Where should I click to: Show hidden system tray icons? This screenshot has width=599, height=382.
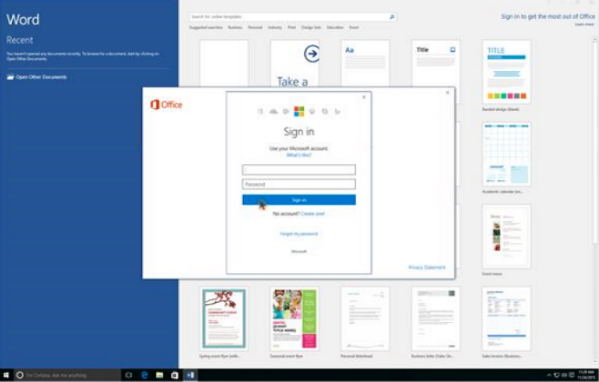pyautogui.click(x=549, y=375)
